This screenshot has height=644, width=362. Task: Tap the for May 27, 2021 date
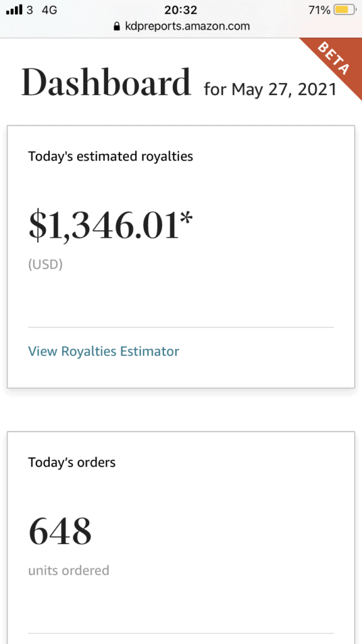pos(270,89)
